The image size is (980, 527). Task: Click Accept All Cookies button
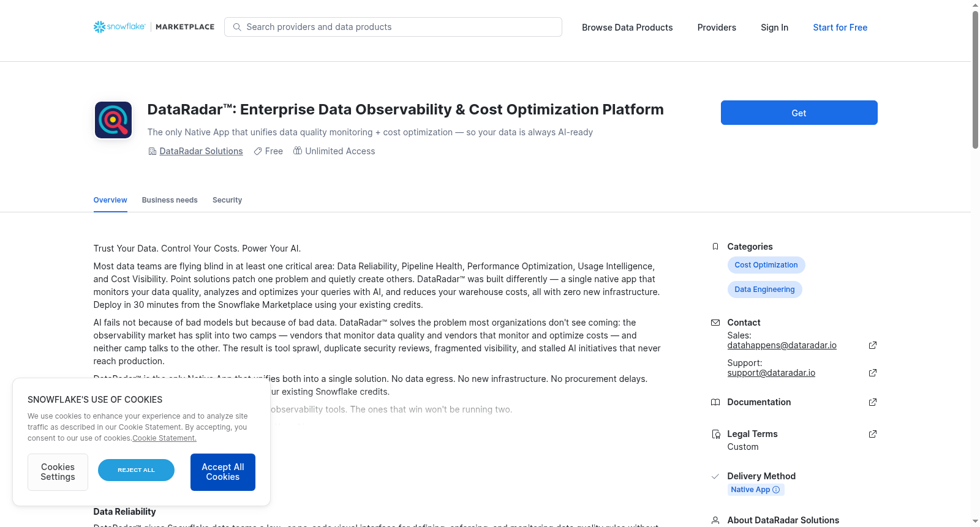pos(223,472)
